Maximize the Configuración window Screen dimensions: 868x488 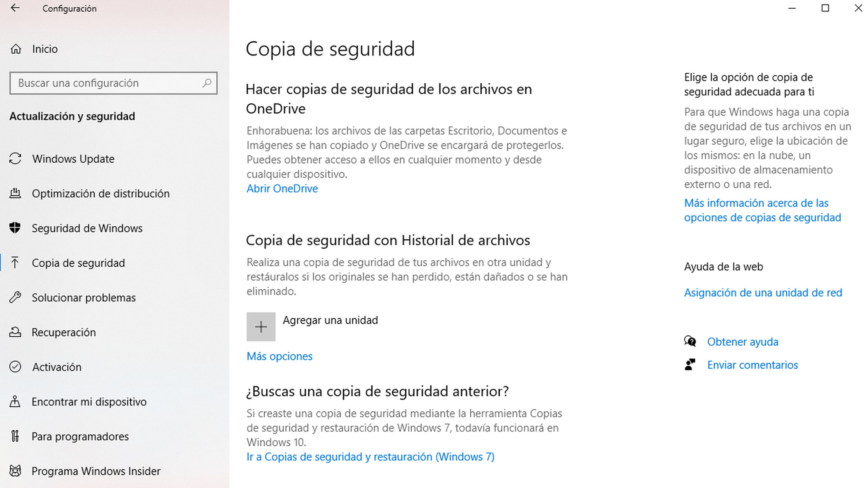[825, 8]
